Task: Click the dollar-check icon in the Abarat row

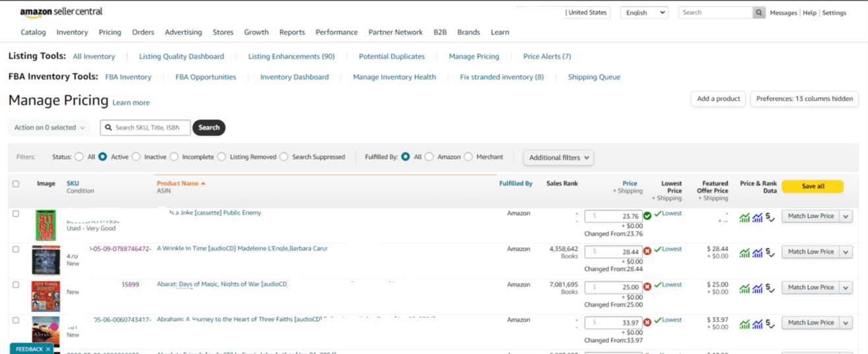Action: (x=770, y=288)
